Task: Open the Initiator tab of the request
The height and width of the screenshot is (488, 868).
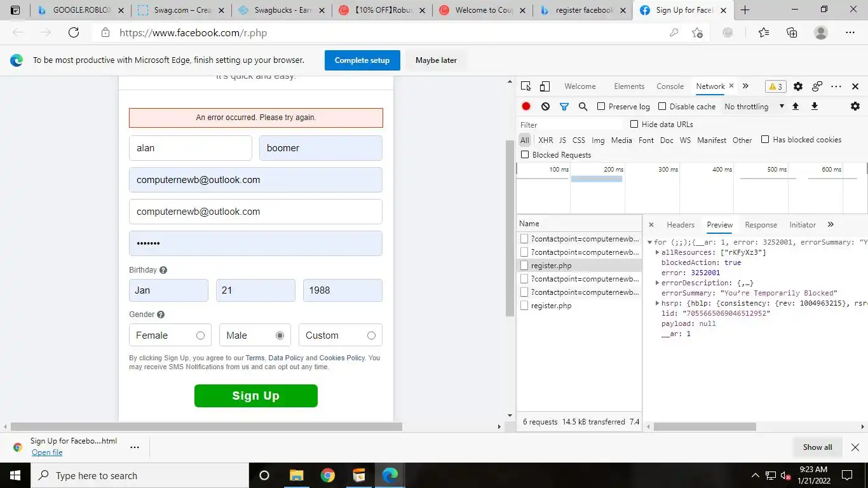Action: pos(803,225)
